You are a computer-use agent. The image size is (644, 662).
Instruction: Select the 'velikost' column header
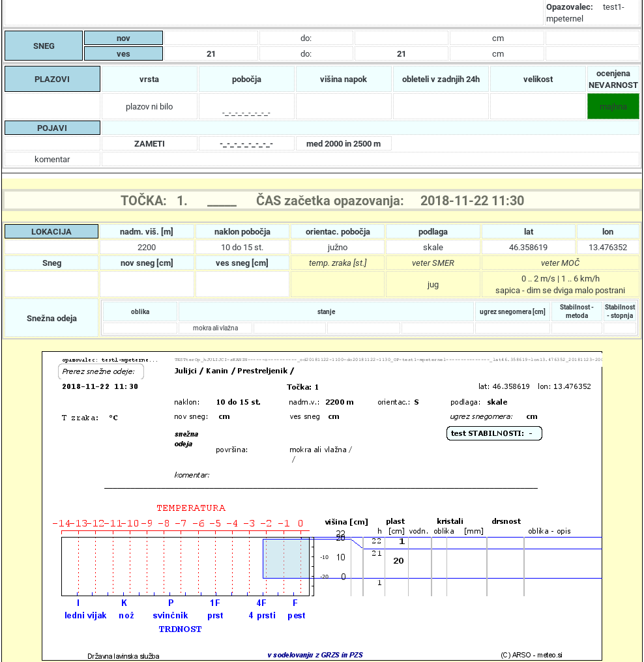coord(538,79)
